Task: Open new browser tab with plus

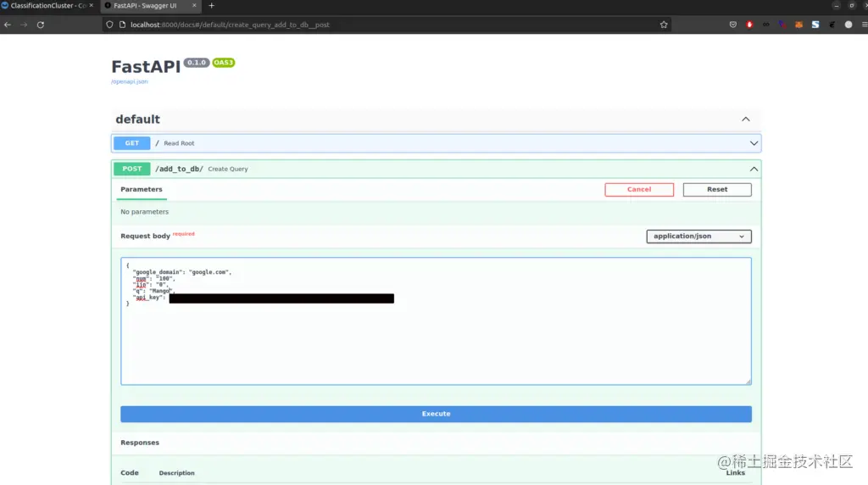Action: (211, 6)
